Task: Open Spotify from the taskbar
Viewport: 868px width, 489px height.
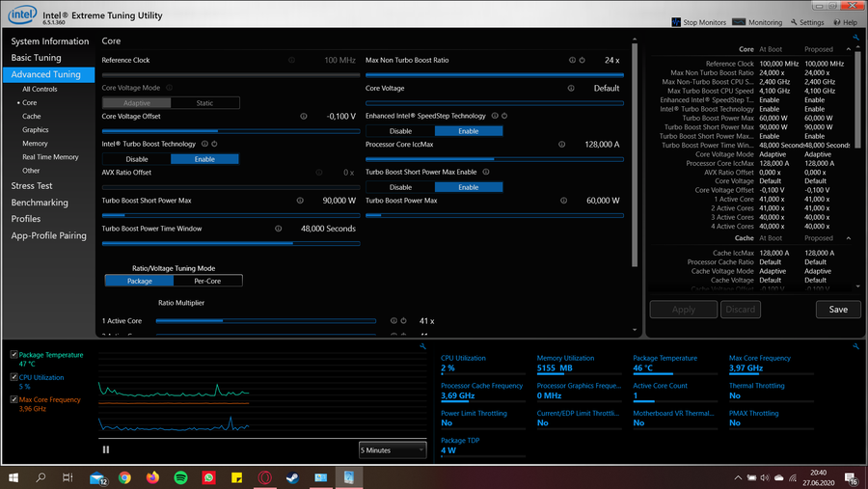Action: click(x=180, y=477)
